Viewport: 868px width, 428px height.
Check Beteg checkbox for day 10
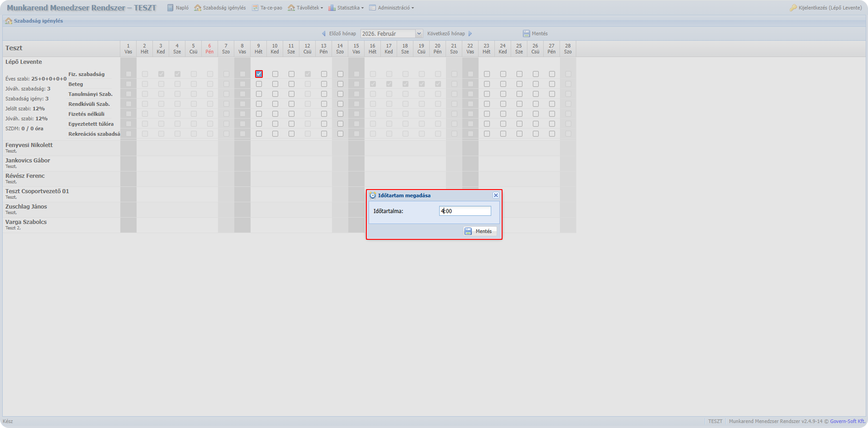pyautogui.click(x=275, y=84)
